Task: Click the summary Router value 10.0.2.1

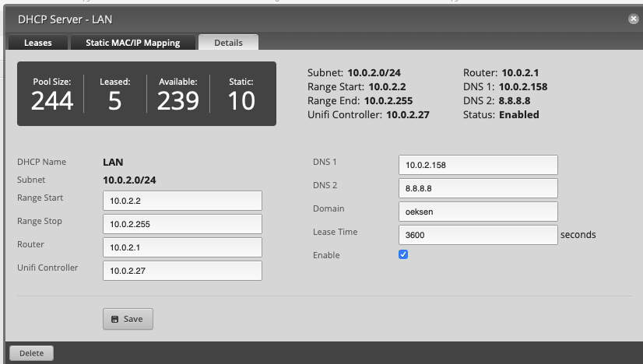Action: (520, 73)
